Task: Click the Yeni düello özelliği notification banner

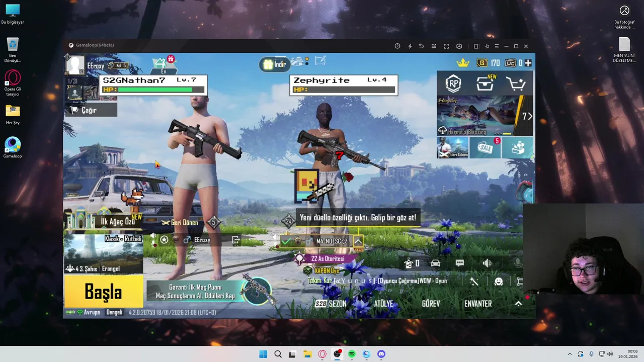Action: [358, 218]
